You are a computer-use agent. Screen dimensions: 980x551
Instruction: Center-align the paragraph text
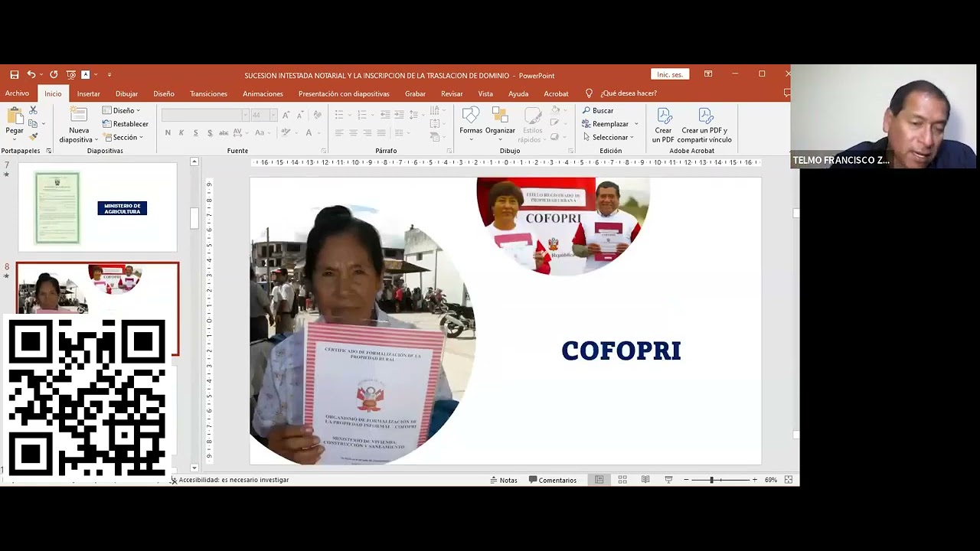point(353,132)
